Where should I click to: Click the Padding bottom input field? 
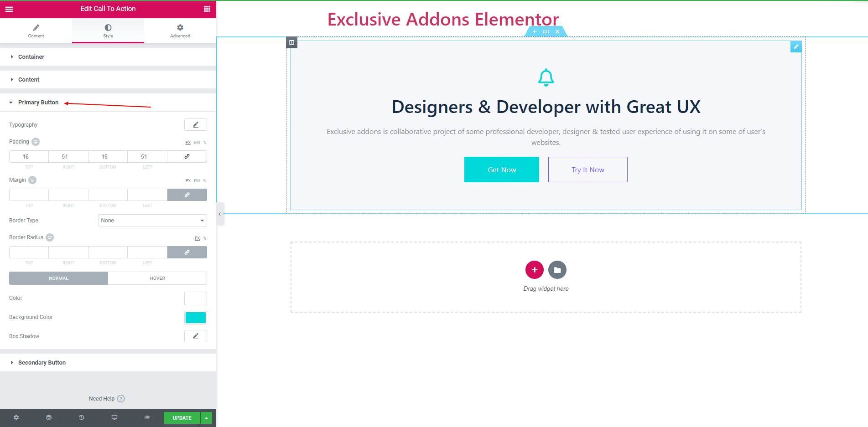tap(108, 157)
